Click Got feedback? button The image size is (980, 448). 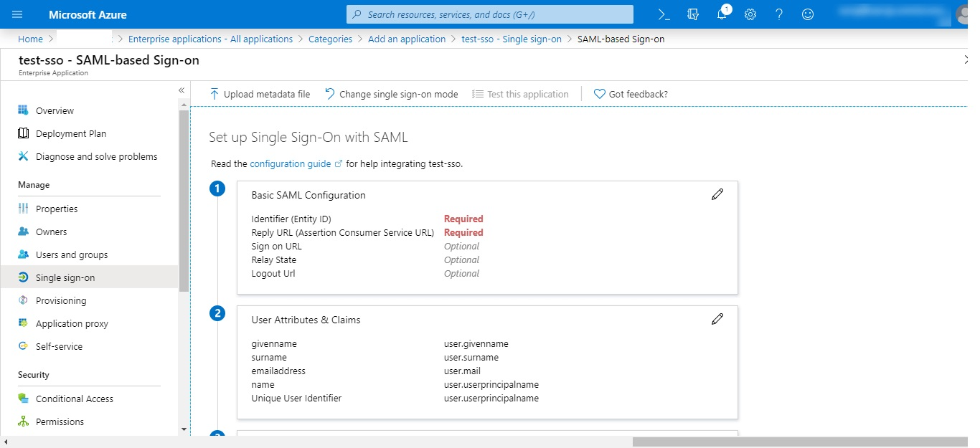pyautogui.click(x=631, y=94)
